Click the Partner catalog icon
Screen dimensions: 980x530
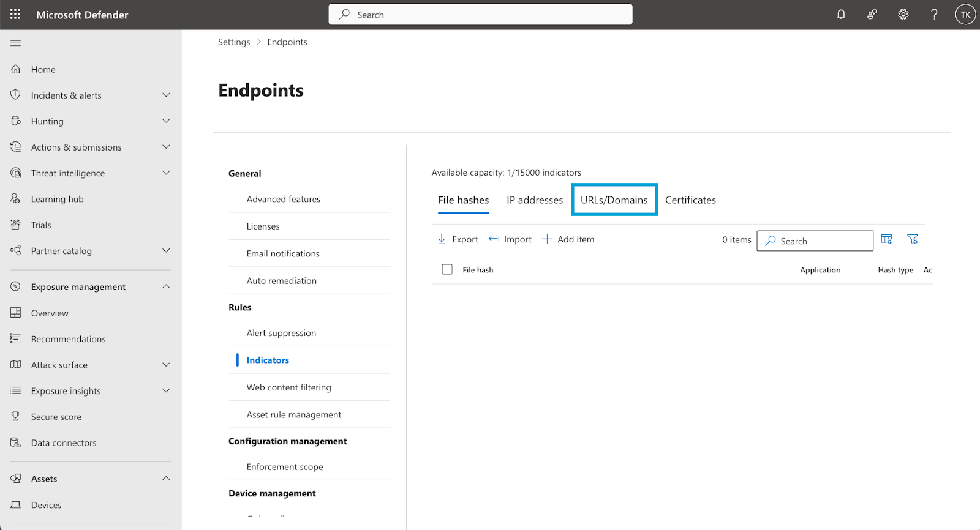[x=16, y=250]
